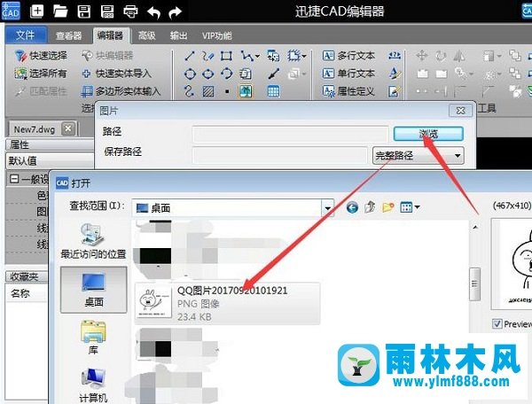Click 多行文本 multiline text tool
The width and height of the screenshot is (532, 404).
pyautogui.click(x=348, y=56)
